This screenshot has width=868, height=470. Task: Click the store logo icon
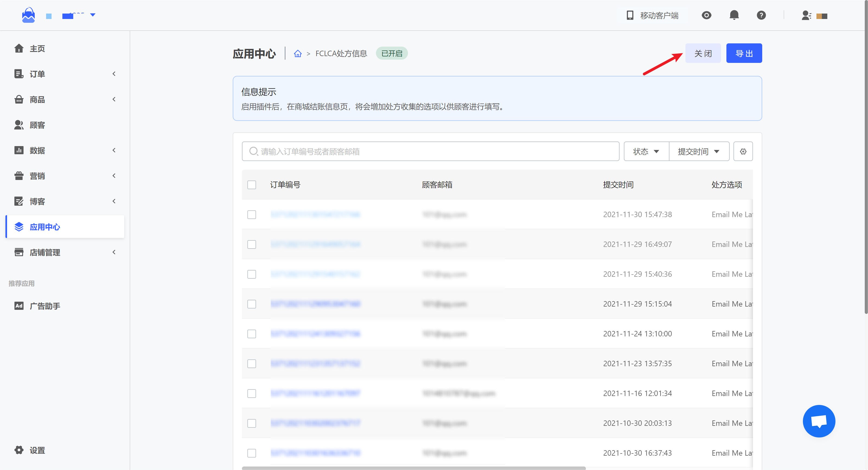(28, 15)
